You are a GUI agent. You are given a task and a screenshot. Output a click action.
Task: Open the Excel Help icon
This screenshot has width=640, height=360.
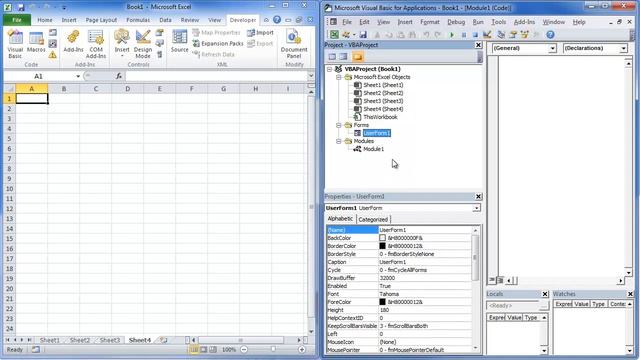[277, 20]
